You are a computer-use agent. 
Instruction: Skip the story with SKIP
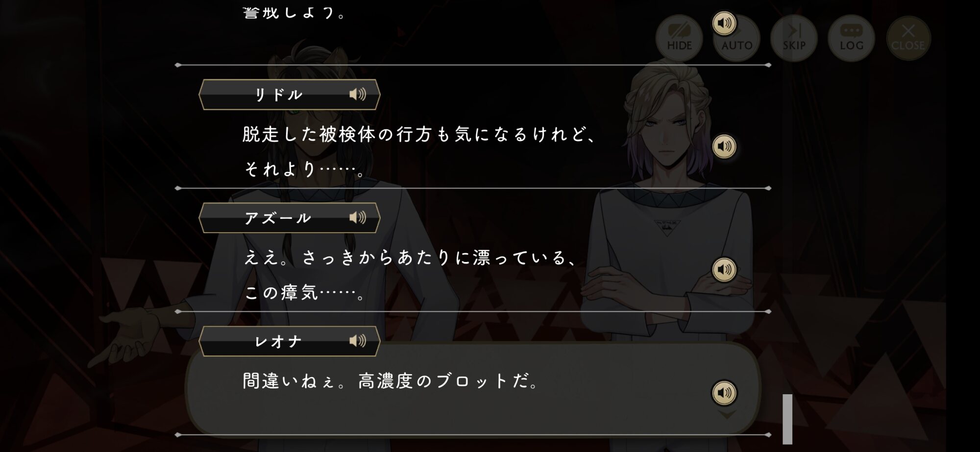[794, 38]
